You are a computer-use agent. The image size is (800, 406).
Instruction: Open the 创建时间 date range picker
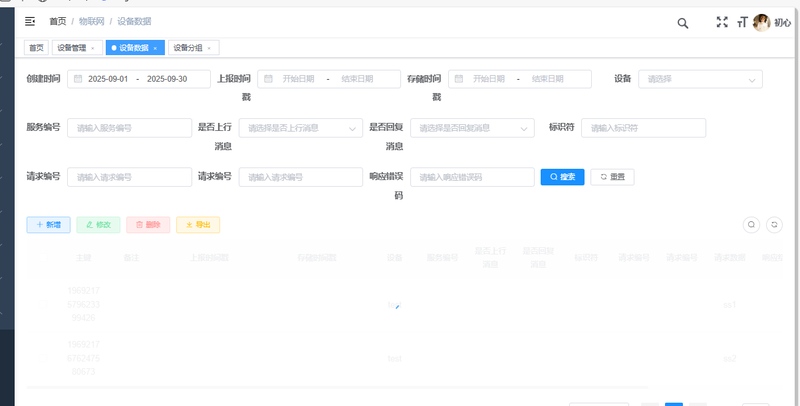(137, 79)
